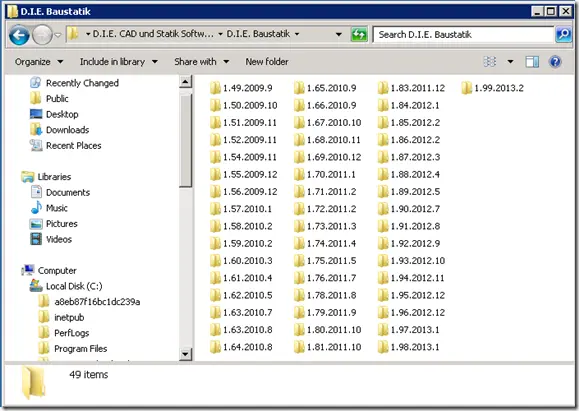
Task: Select folder icon of 1.93.2012.10
Action: click(x=383, y=261)
